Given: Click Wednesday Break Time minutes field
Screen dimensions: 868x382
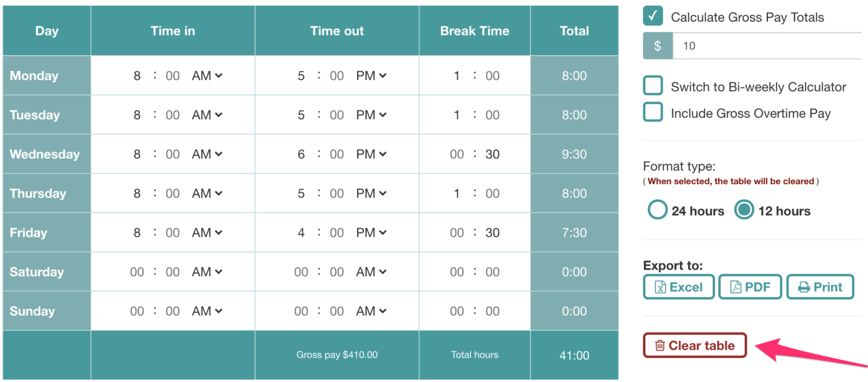Looking at the screenshot, I should pos(492,154).
